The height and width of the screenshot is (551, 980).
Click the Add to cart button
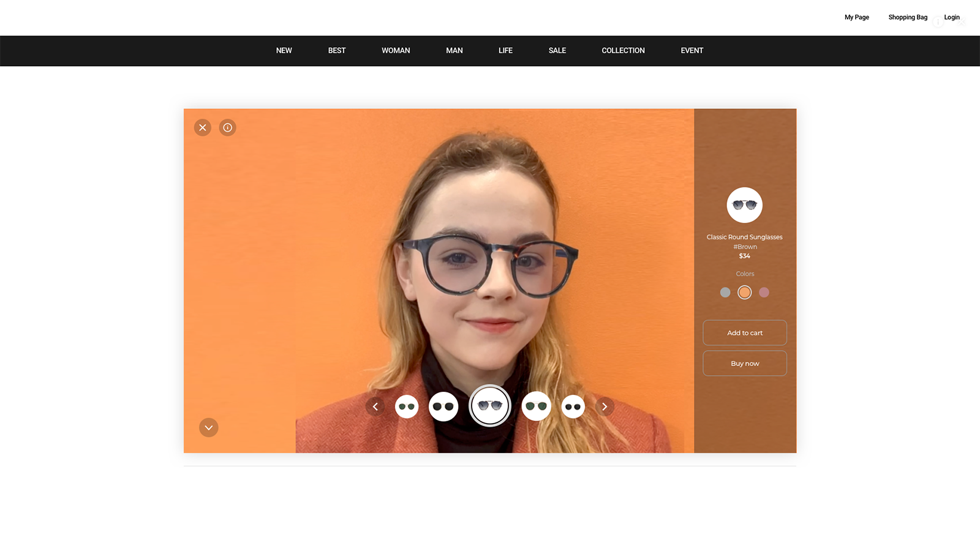[x=745, y=332]
